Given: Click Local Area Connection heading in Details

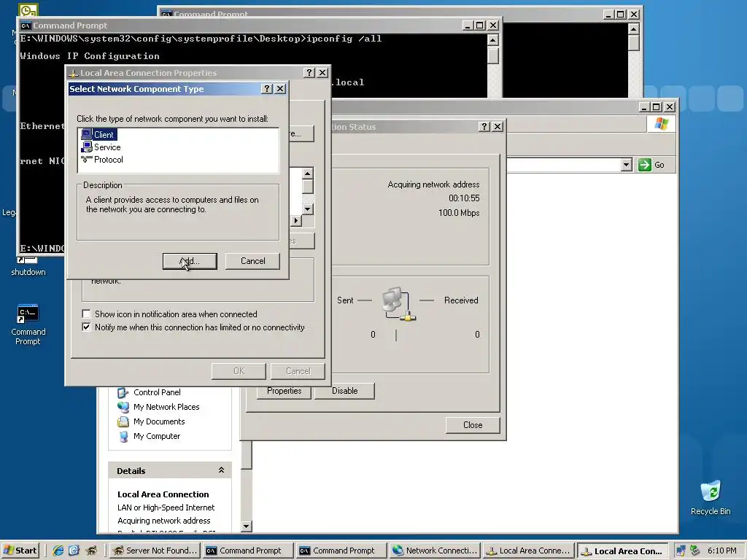Looking at the screenshot, I should [x=163, y=494].
